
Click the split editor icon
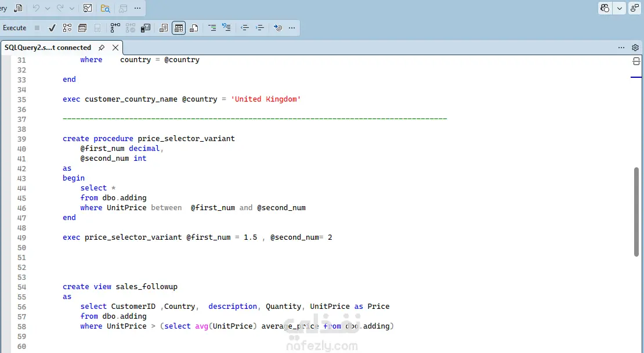point(636,62)
